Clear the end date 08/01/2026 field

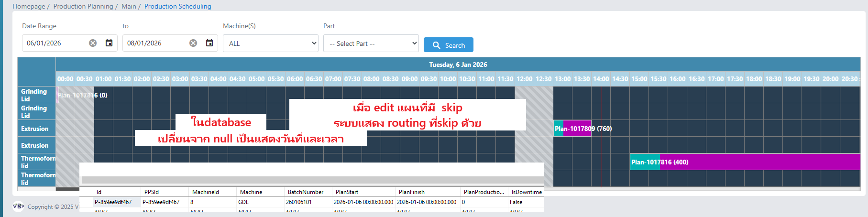[x=193, y=43]
